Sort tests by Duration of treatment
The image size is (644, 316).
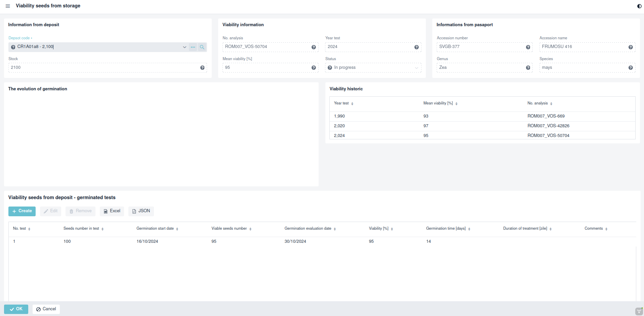551,229
